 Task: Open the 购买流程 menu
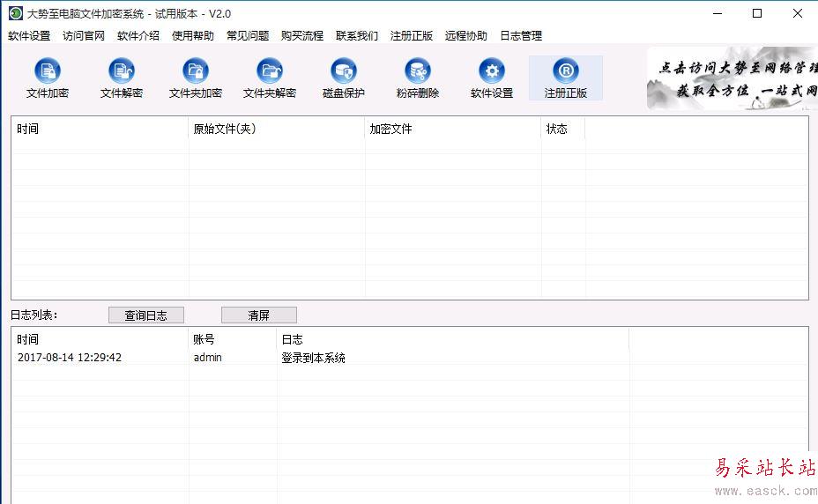point(302,36)
